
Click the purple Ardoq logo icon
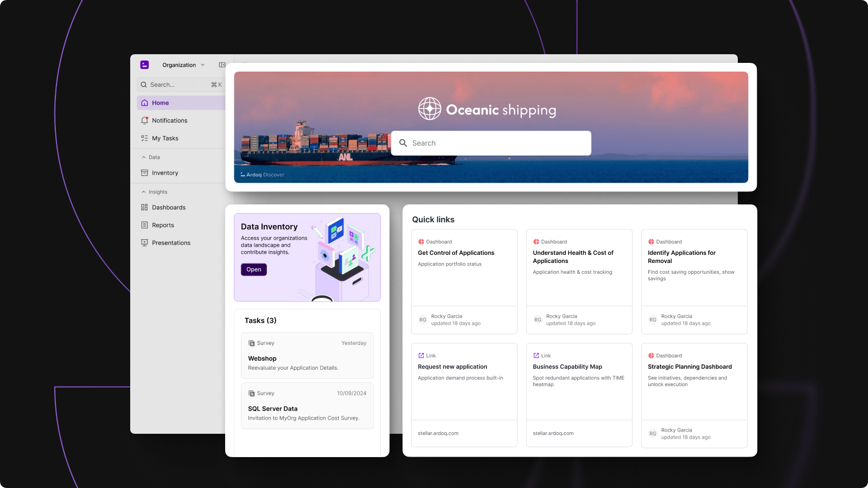click(x=144, y=65)
